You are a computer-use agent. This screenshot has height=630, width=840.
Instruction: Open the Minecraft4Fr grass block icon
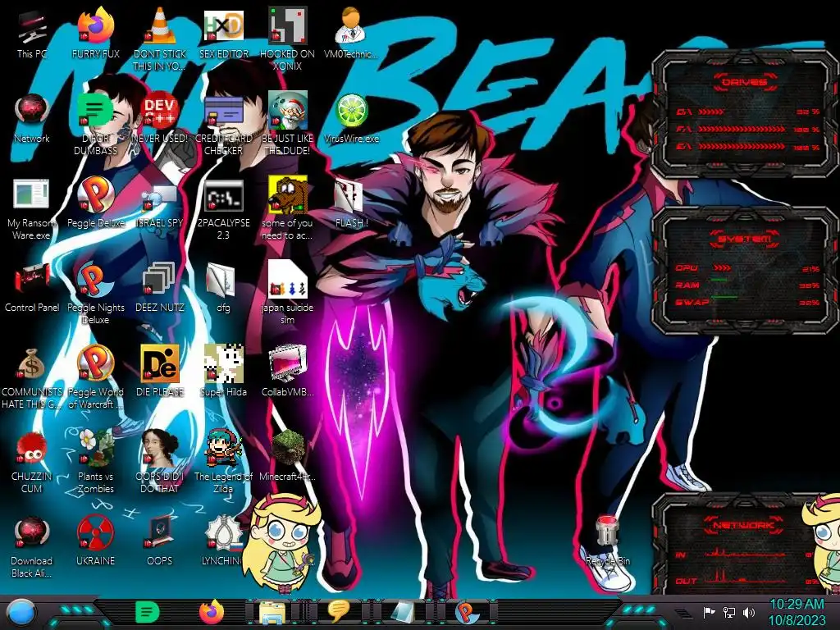(x=287, y=455)
